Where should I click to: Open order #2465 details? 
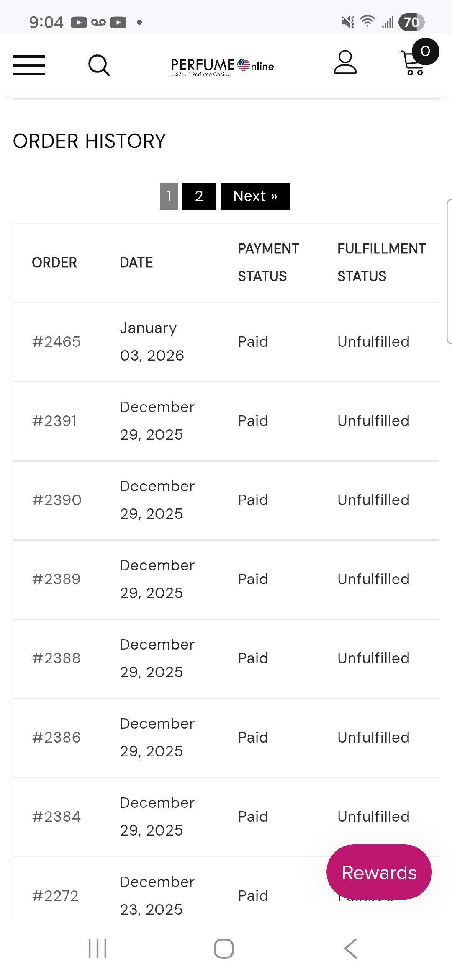click(56, 342)
